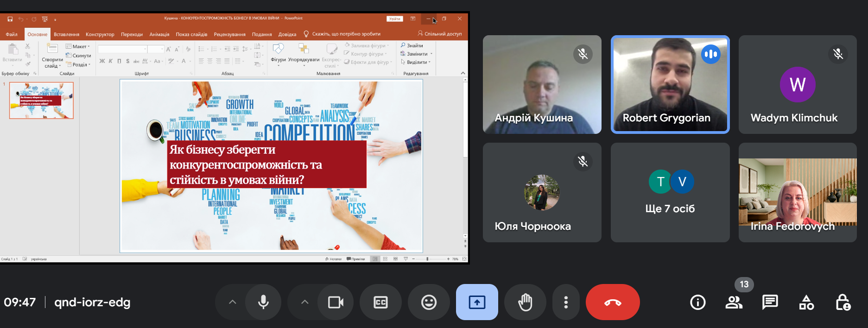Toggle the camera in Meet
Screen dimensions: 868x328
coord(336,302)
